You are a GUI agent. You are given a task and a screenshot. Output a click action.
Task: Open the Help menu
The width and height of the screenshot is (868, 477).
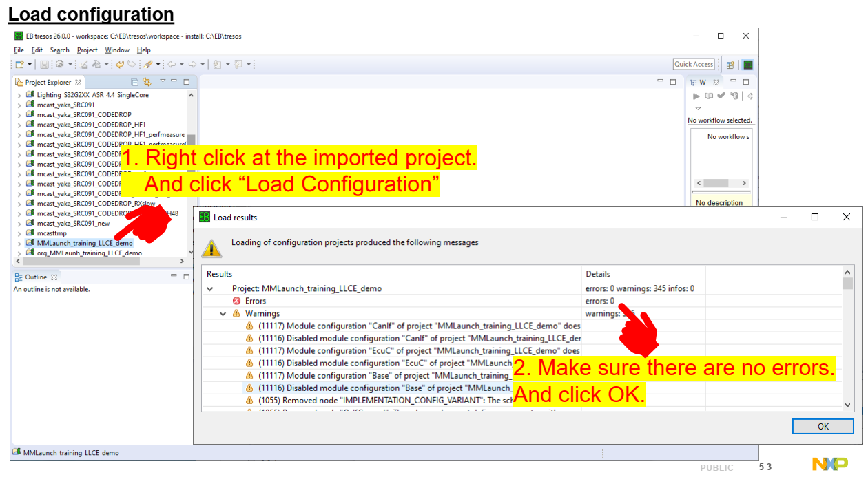pyautogui.click(x=143, y=50)
